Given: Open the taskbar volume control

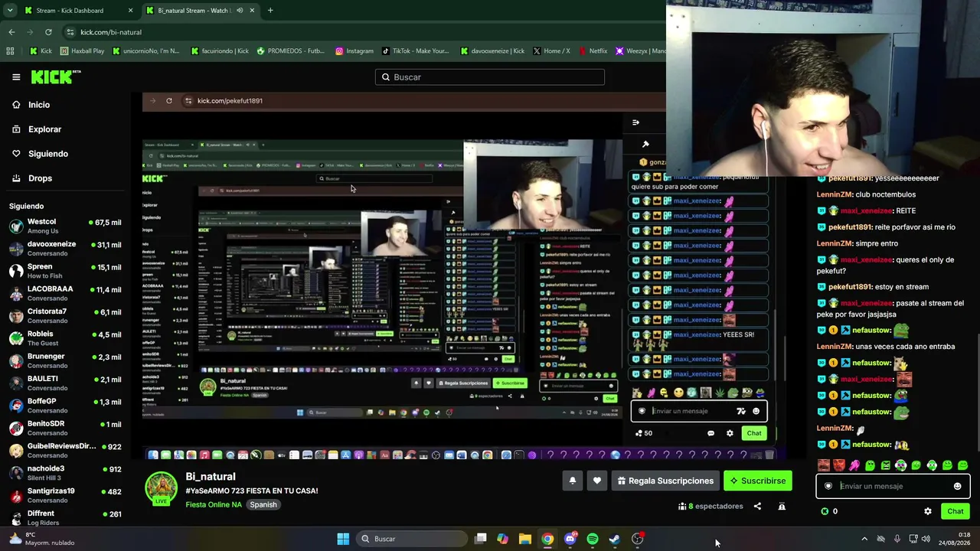Looking at the screenshot, I should [x=926, y=539].
